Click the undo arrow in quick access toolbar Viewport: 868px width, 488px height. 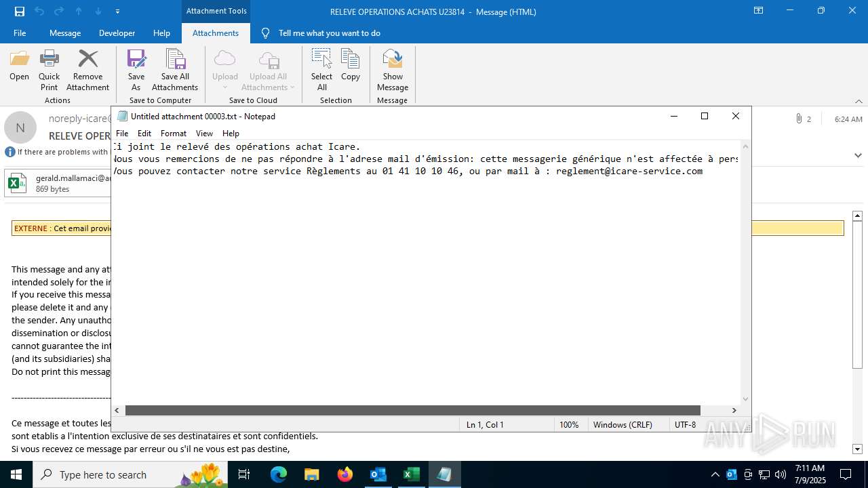39,12
